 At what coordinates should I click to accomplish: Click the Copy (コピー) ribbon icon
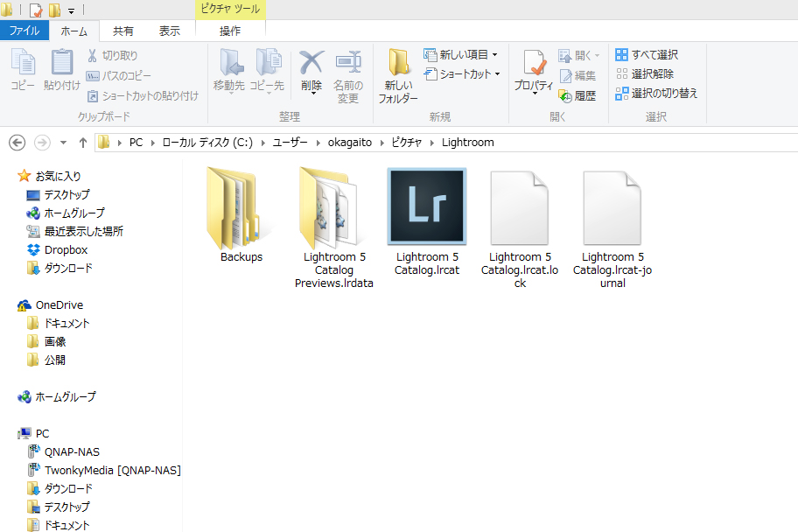point(23,63)
